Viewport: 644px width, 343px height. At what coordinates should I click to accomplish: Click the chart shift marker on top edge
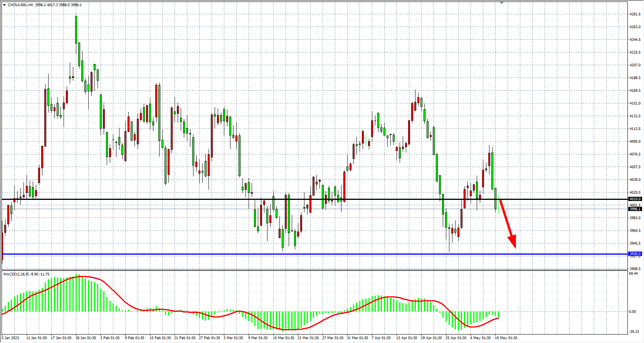[x=501, y=3]
